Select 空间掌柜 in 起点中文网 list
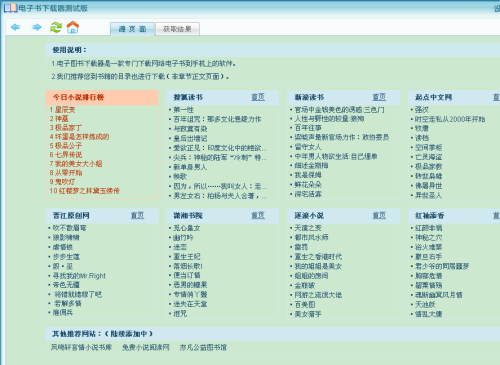The height and width of the screenshot is (365, 500). (429, 147)
